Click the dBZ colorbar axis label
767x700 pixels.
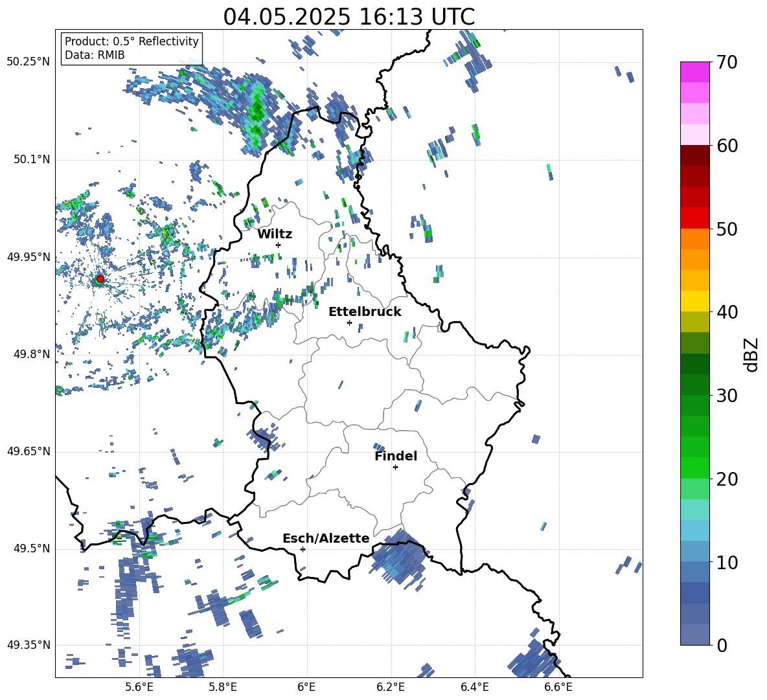point(751,355)
